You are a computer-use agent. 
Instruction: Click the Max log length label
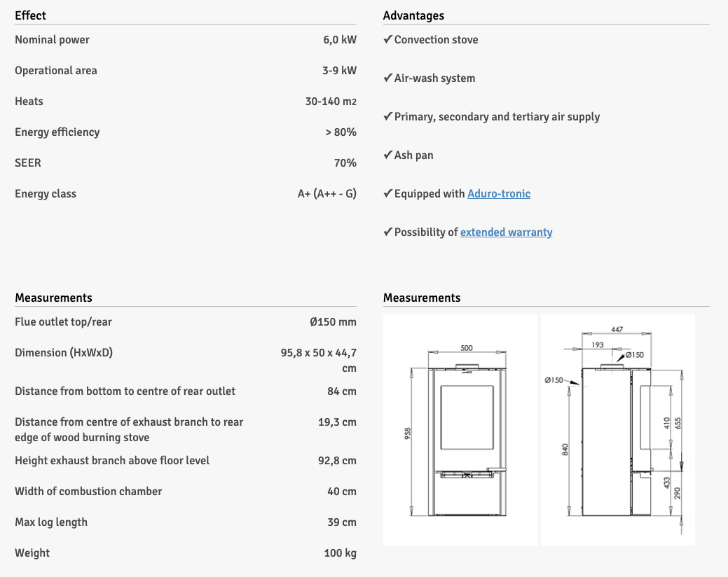pos(51,522)
